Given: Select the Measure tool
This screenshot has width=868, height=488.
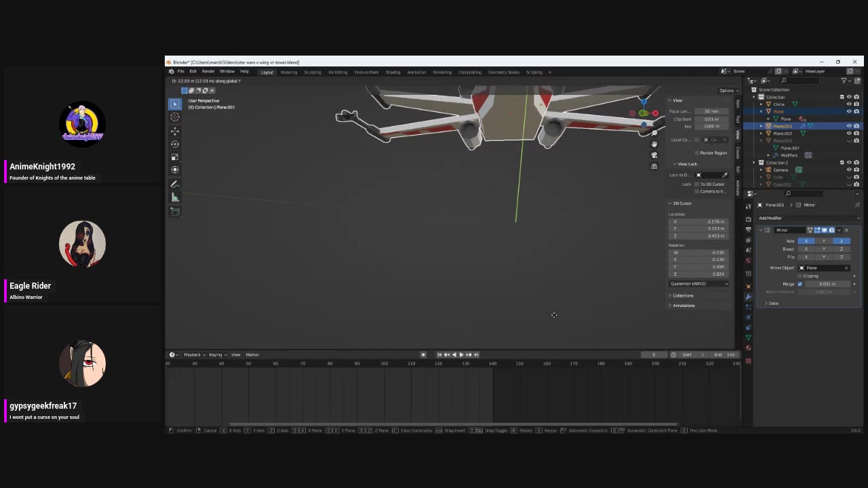Looking at the screenshot, I should click(x=175, y=197).
